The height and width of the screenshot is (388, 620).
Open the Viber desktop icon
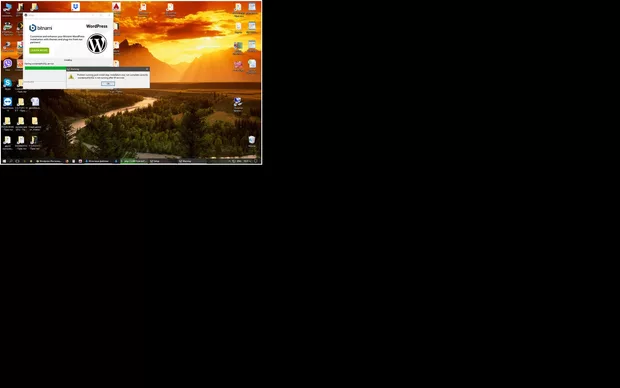click(x=8, y=64)
